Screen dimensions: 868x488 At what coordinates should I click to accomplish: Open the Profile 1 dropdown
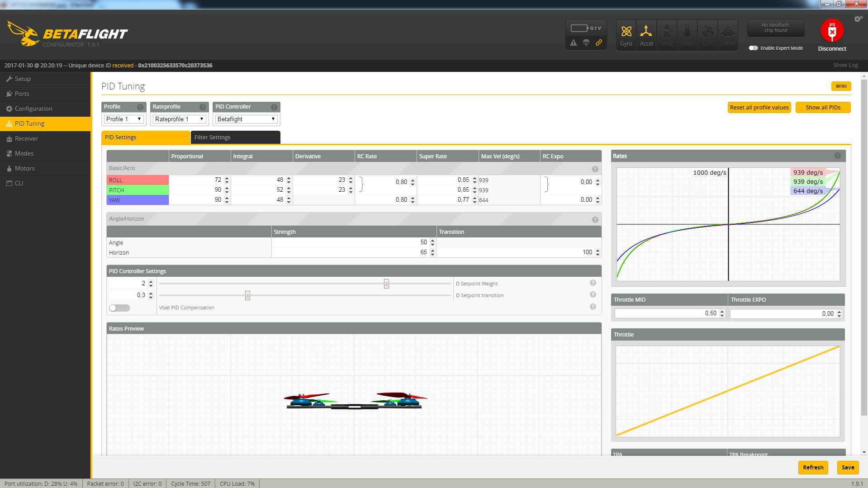coord(124,119)
